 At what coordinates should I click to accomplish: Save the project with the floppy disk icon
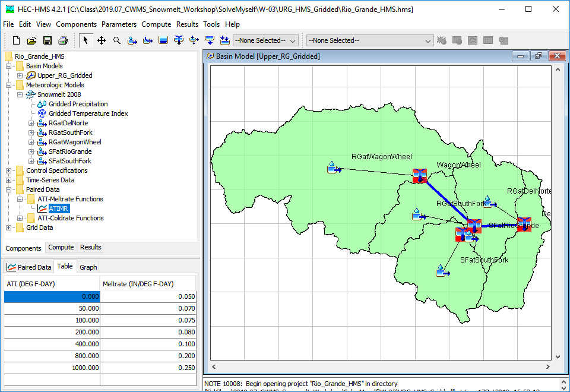pos(47,40)
